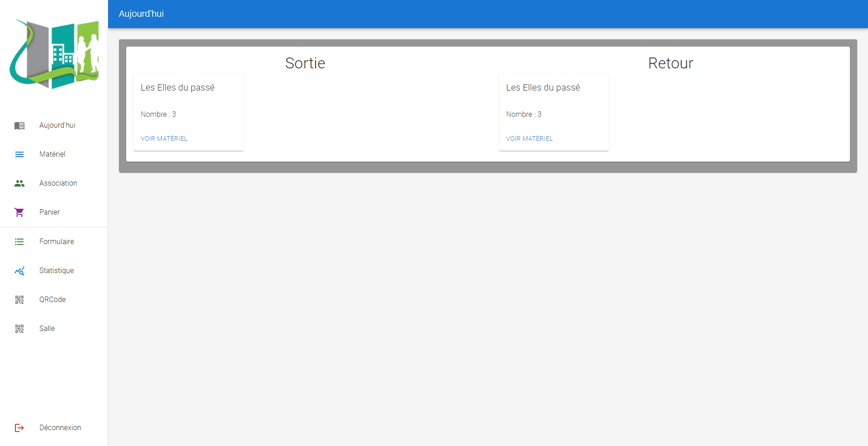Navigate to the Statistique menu label

pos(57,271)
